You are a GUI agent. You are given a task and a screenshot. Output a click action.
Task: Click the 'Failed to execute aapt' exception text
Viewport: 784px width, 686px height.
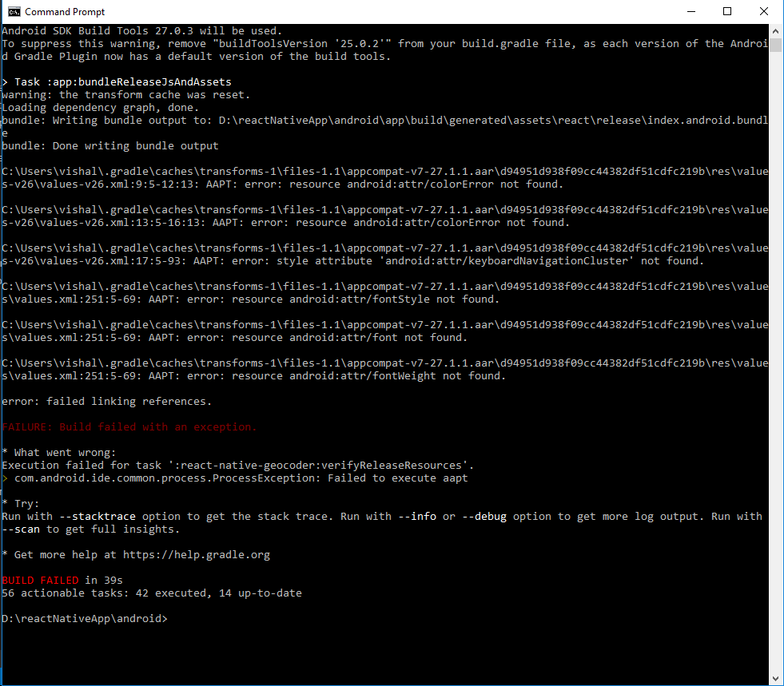point(398,478)
